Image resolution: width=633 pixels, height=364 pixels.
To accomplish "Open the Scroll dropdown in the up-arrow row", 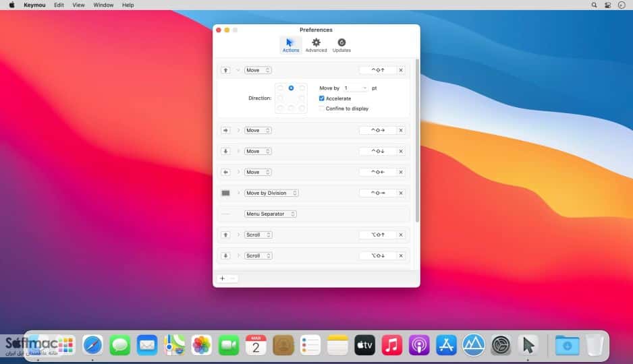I will [x=258, y=235].
